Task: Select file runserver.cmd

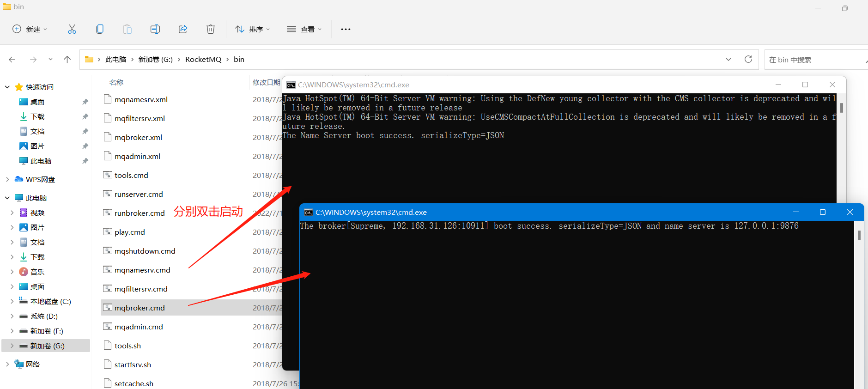Action: 139,194
